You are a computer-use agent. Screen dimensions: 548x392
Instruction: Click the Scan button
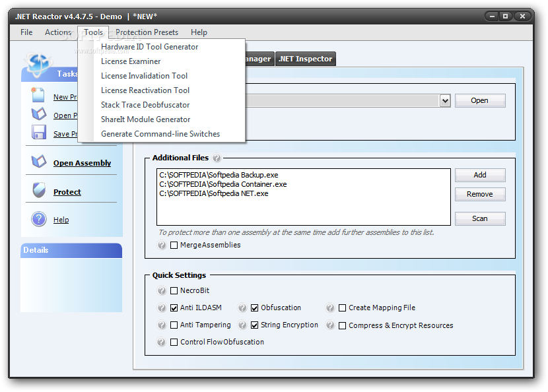point(480,218)
